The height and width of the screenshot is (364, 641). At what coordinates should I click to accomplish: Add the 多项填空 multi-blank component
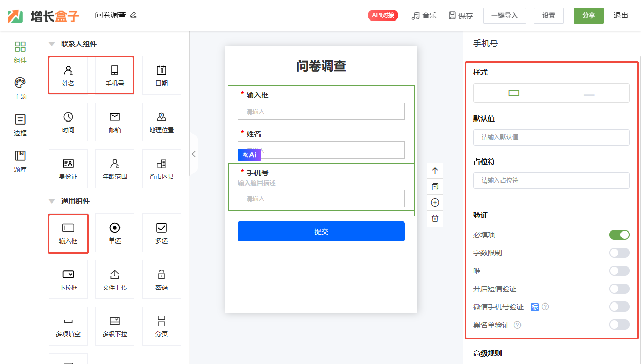68,327
